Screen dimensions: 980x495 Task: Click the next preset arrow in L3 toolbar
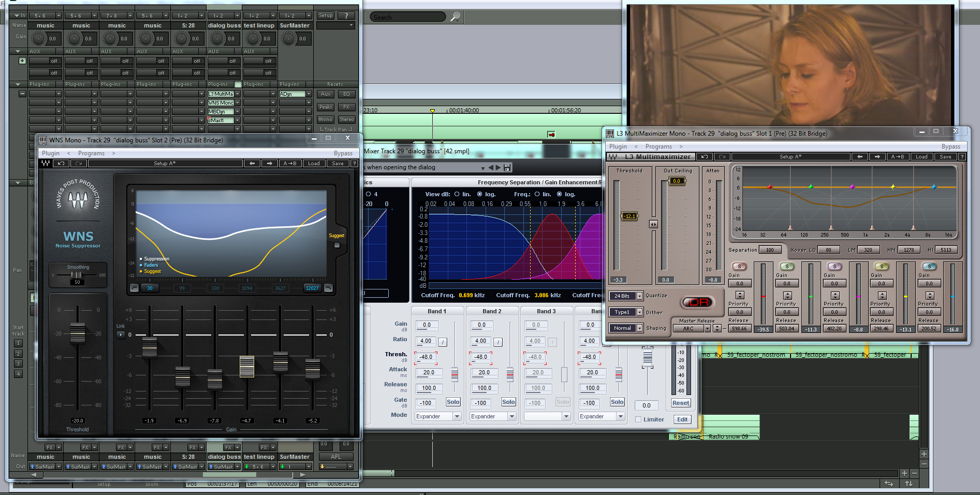(876, 157)
